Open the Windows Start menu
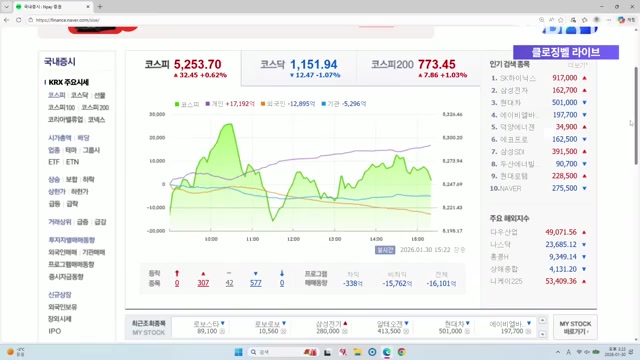The width and height of the screenshot is (640, 360). (239, 352)
